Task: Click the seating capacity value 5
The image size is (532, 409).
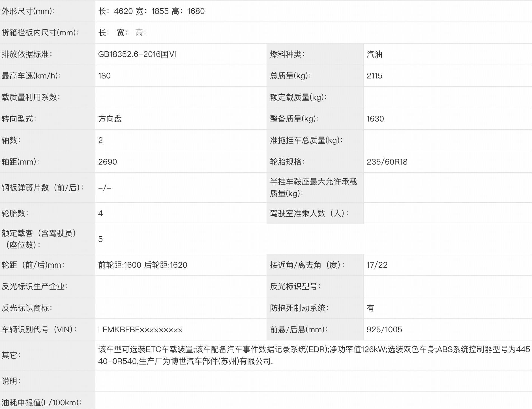Action: point(100,239)
